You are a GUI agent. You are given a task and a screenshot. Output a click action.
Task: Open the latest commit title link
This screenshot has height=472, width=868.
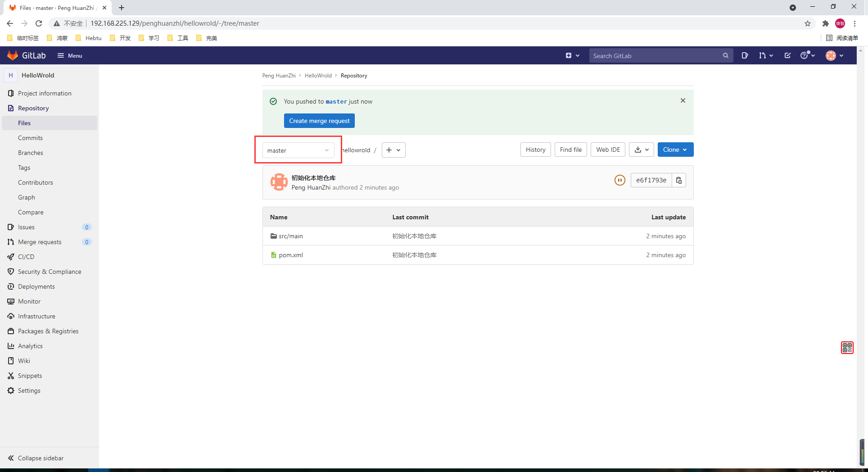pos(313,178)
